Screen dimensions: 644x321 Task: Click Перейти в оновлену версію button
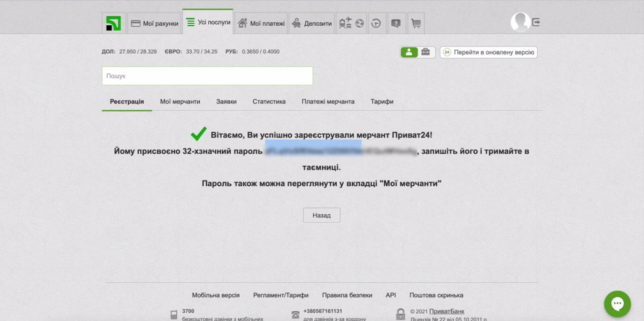coord(489,52)
